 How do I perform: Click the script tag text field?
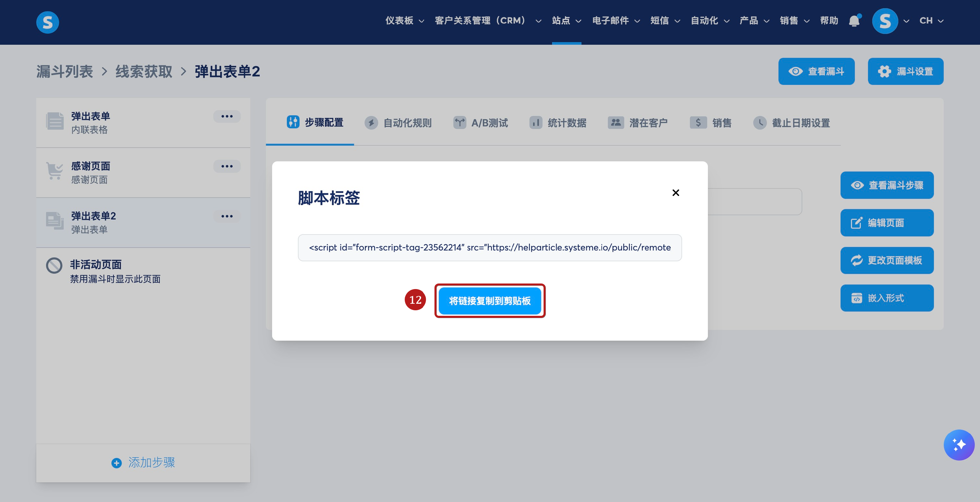pyautogui.click(x=490, y=248)
